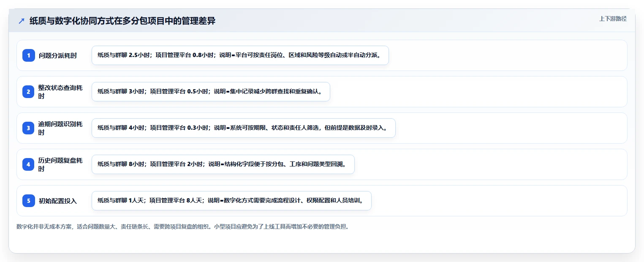The height and width of the screenshot is (262, 644).
Task: Click the 逾期问题识别耗时 row label
Action: point(60,128)
